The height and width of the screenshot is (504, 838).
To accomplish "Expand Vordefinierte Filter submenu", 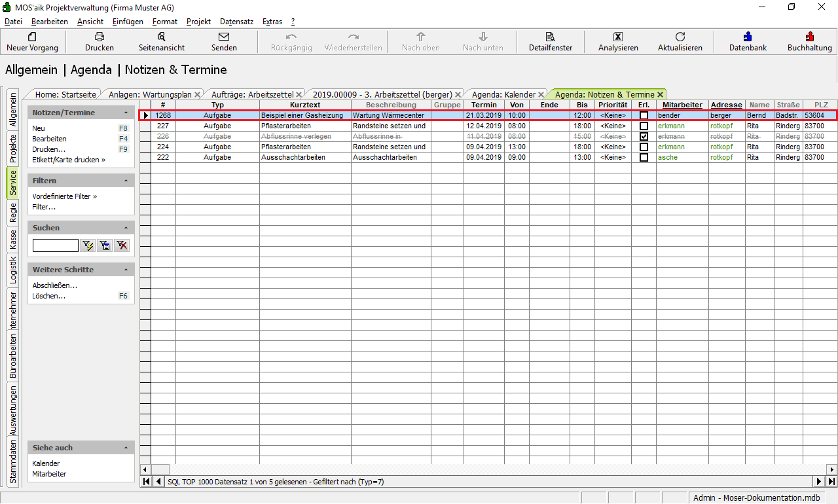I will [x=64, y=196].
